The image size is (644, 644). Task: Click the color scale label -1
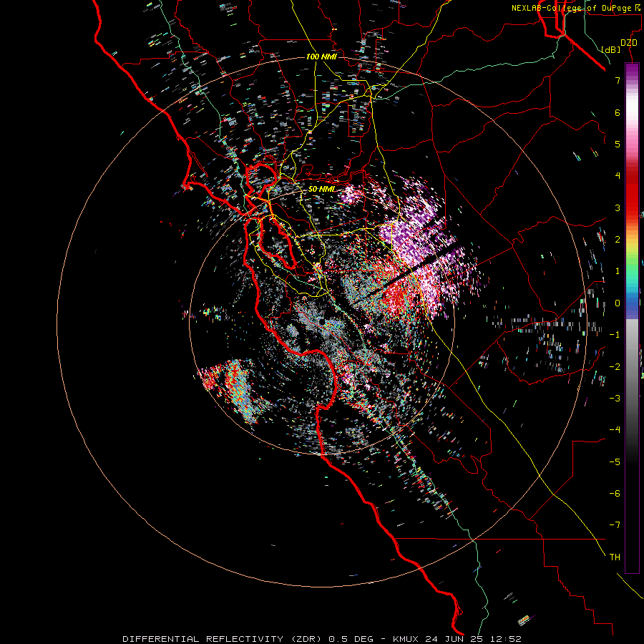(615, 335)
